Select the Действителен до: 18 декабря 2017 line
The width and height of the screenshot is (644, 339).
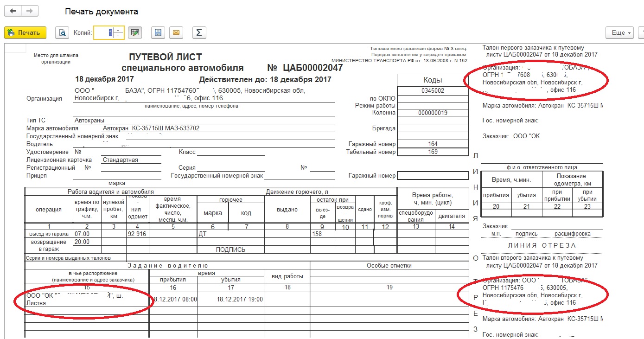click(x=265, y=79)
